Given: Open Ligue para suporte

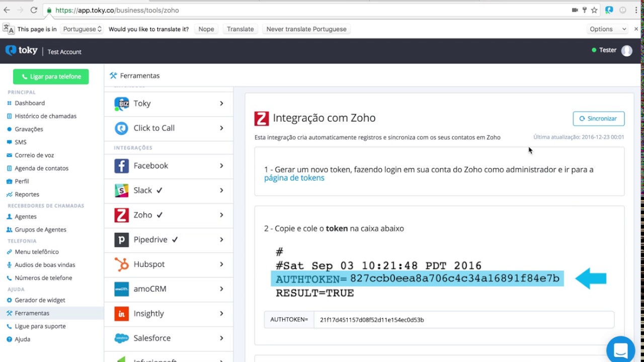Looking at the screenshot, I should coord(40,326).
